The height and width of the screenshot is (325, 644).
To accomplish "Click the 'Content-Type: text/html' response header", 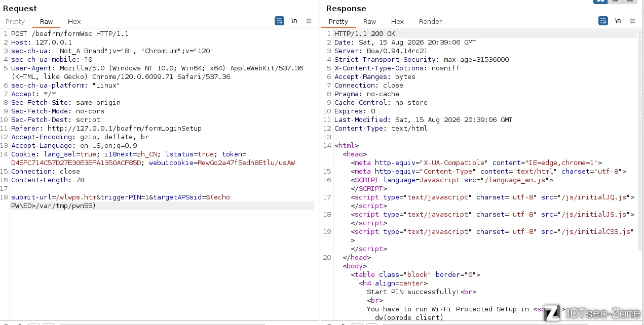I will tap(381, 129).
